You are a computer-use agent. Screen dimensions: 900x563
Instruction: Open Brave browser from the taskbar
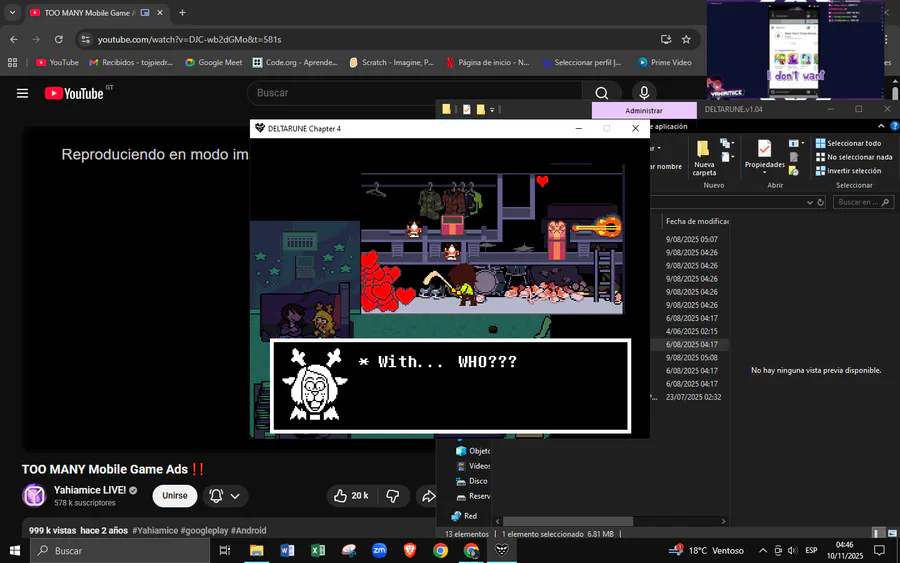(409, 550)
